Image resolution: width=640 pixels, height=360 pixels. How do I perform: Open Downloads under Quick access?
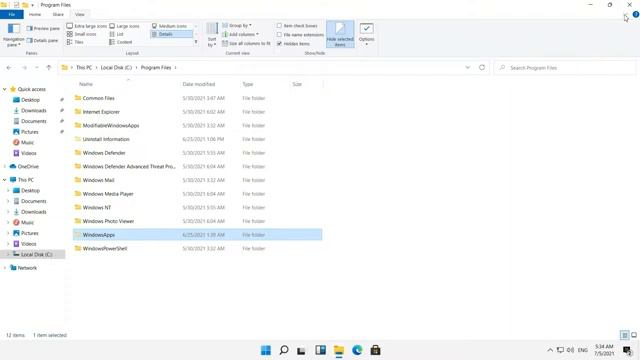33,111
